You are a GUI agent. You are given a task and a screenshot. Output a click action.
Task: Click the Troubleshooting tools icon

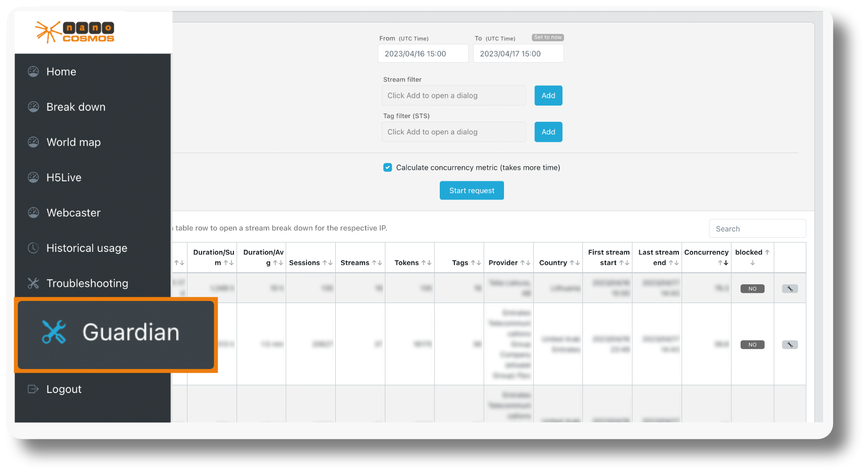click(x=33, y=283)
